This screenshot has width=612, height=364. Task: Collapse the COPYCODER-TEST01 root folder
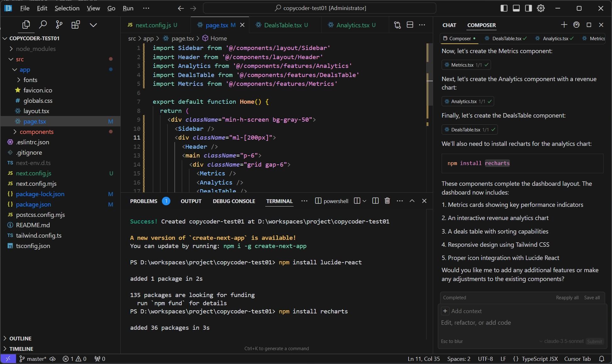point(60,38)
